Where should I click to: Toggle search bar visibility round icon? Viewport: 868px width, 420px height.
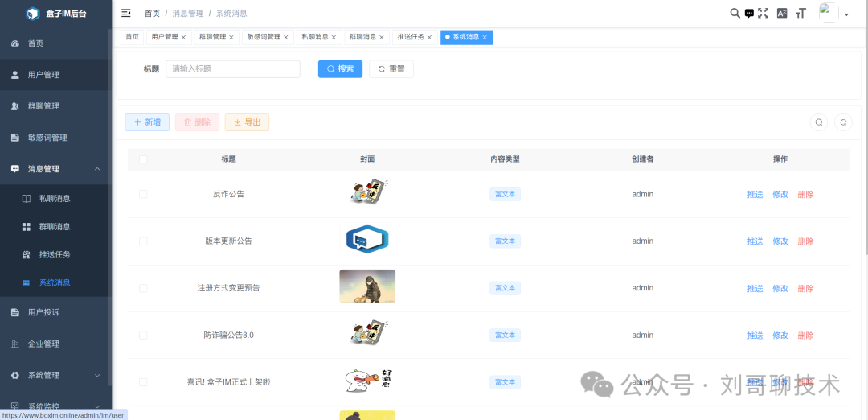click(x=819, y=122)
